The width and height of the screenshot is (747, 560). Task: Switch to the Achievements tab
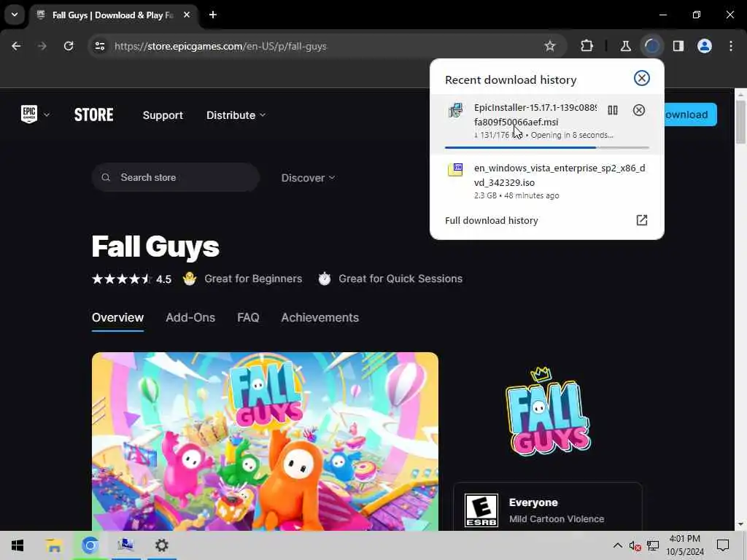[x=320, y=318]
